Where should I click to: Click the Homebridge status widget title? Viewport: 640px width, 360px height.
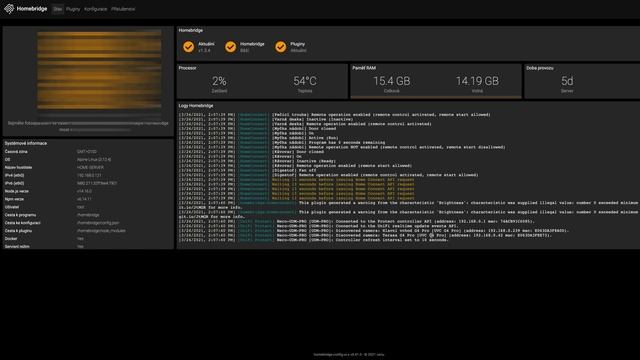tap(191, 30)
